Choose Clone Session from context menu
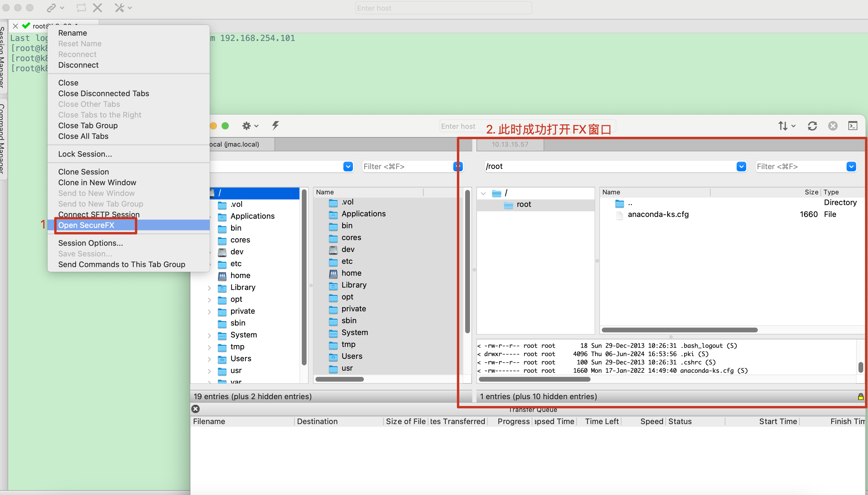Screen dimensions: 868x495 [x=83, y=172]
